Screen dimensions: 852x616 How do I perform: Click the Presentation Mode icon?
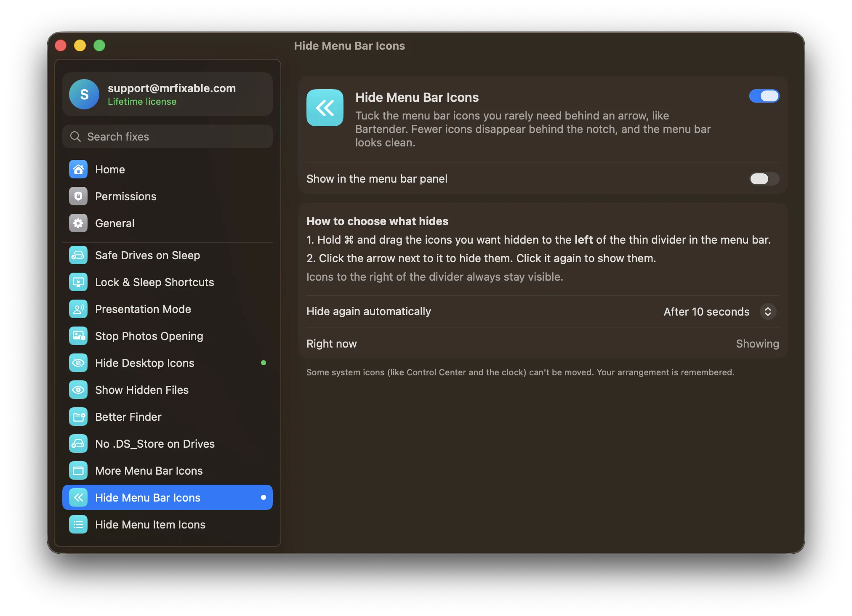[78, 309]
